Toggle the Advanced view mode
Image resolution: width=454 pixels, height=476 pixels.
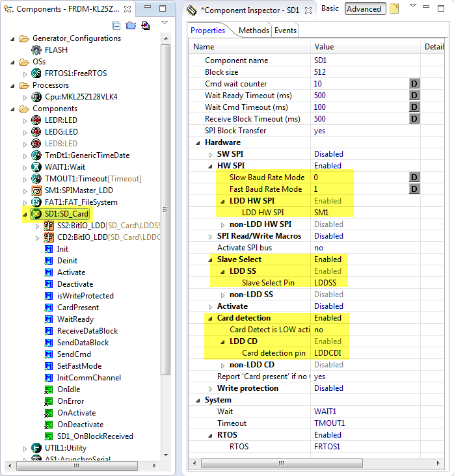click(x=364, y=9)
